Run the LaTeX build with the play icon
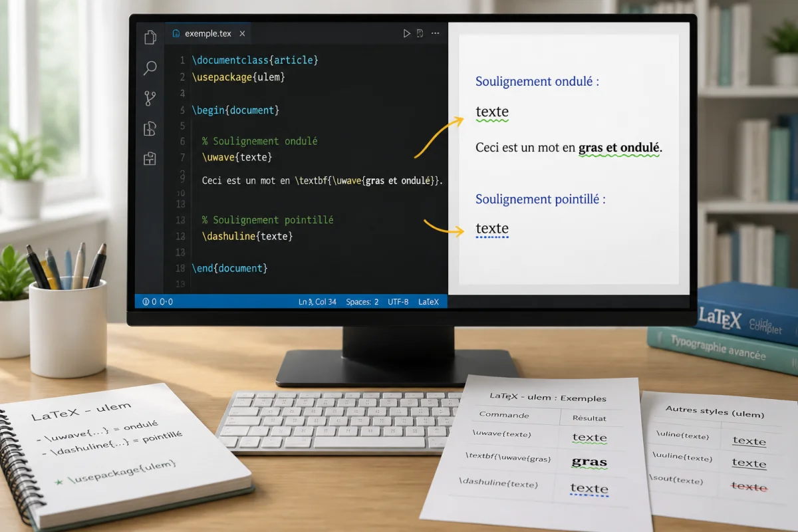 tap(407, 33)
